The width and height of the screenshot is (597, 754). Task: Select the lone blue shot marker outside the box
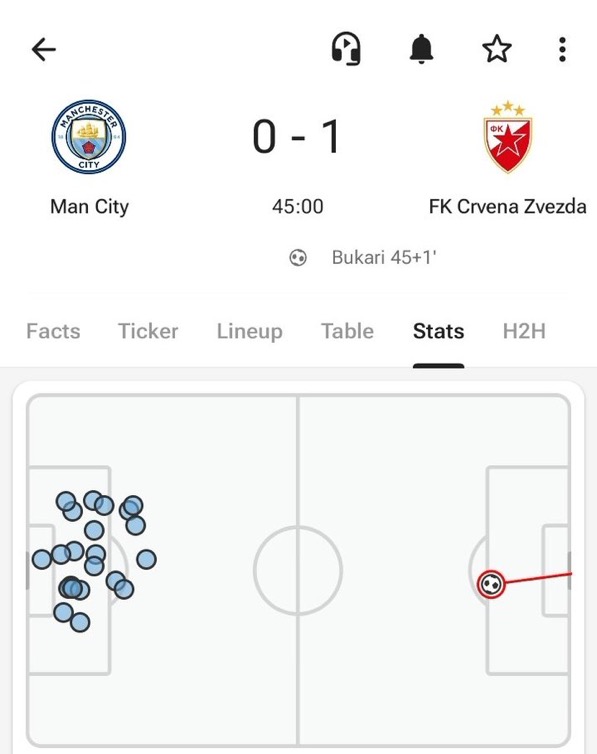146,560
